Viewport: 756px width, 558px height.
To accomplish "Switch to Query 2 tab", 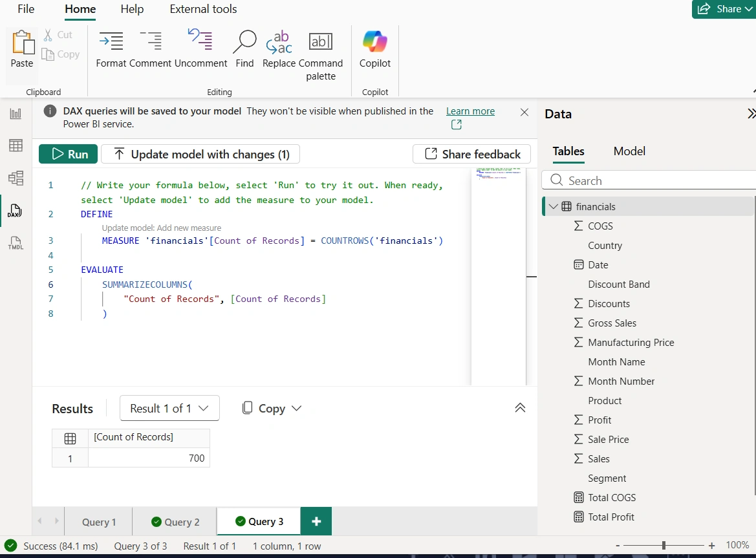I will [x=175, y=522].
